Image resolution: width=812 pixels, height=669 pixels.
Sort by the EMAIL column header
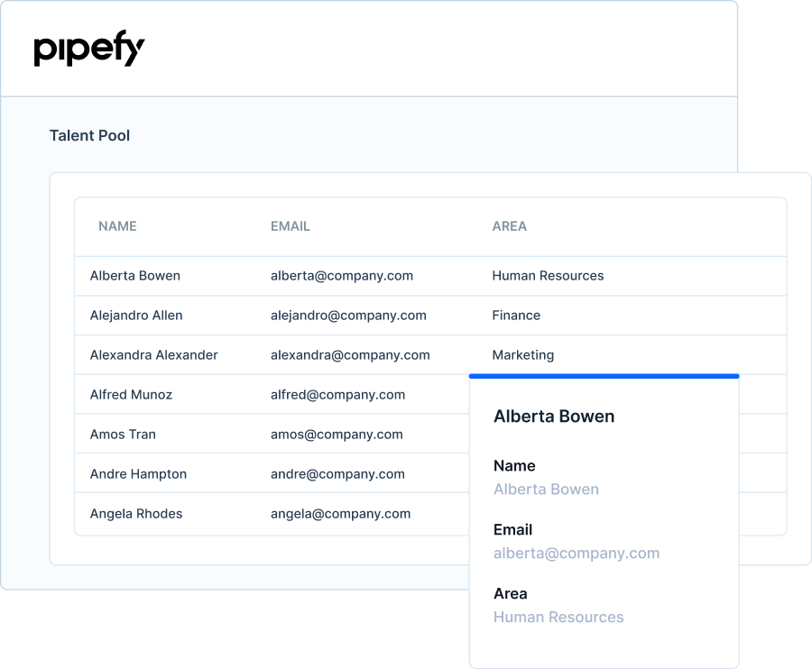pos(290,226)
